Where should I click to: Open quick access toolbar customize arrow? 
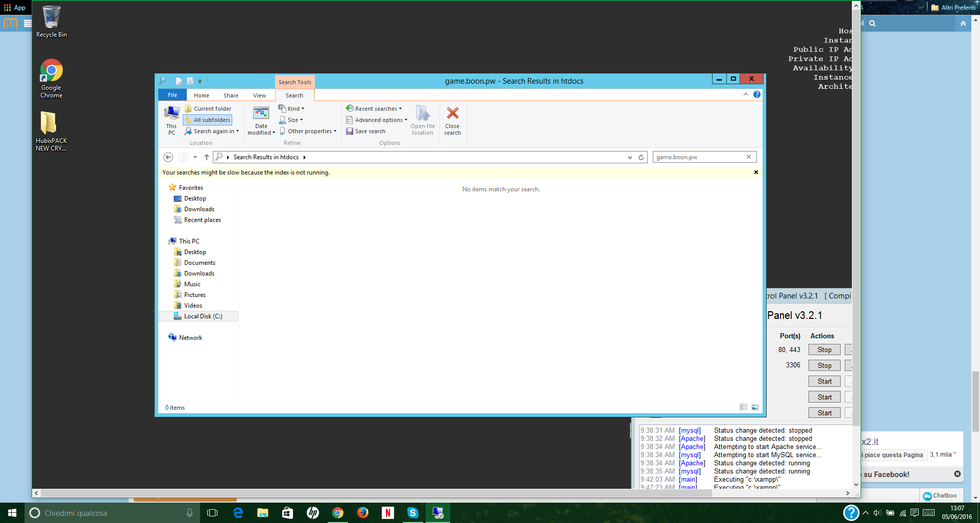pyautogui.click(x=200, y=82)
